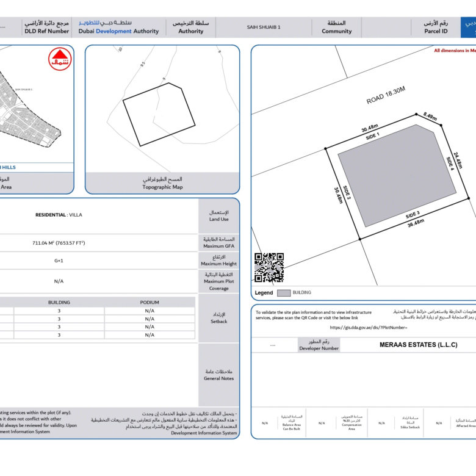
Task: Select the Community header cell
Action: coord(337,27)
